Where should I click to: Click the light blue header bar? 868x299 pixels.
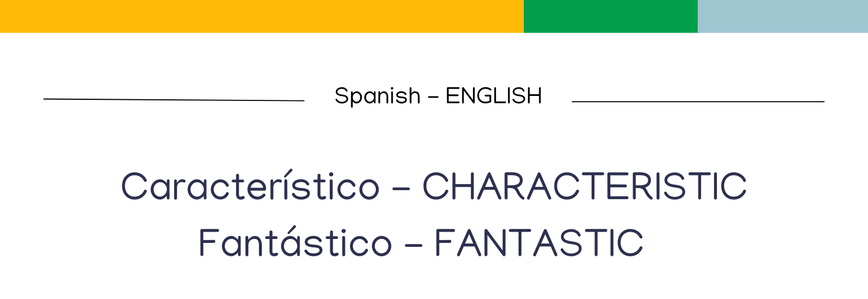(x=783, y=16)
